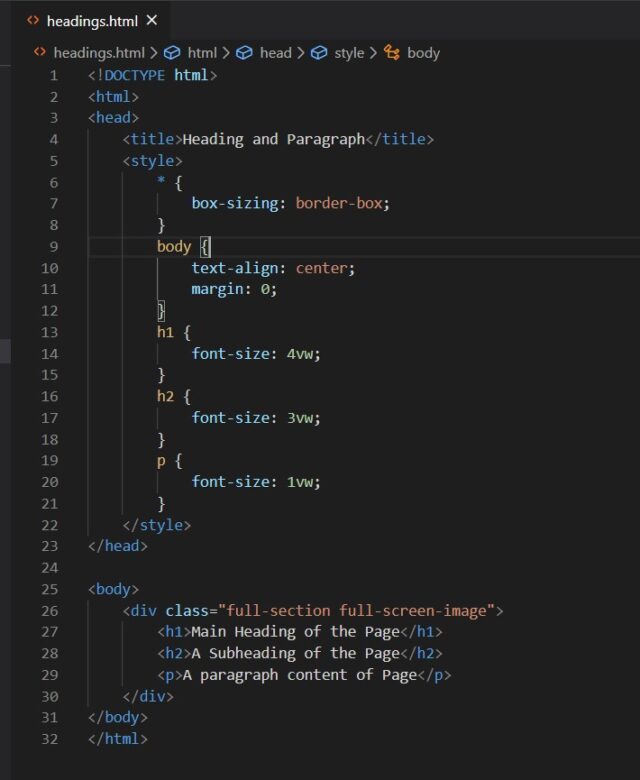
Task: Close the headings.html editor tab
Action: click(x=152, y=20)
